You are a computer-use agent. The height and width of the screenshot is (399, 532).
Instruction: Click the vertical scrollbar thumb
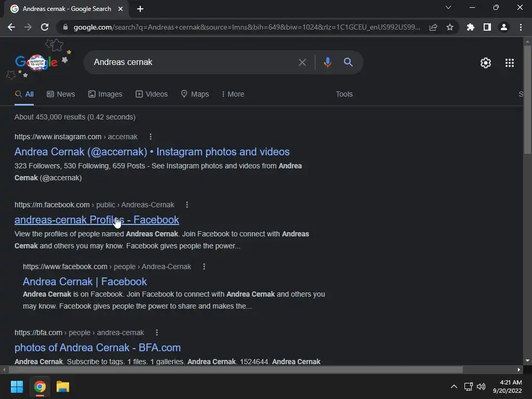[527, 99]
